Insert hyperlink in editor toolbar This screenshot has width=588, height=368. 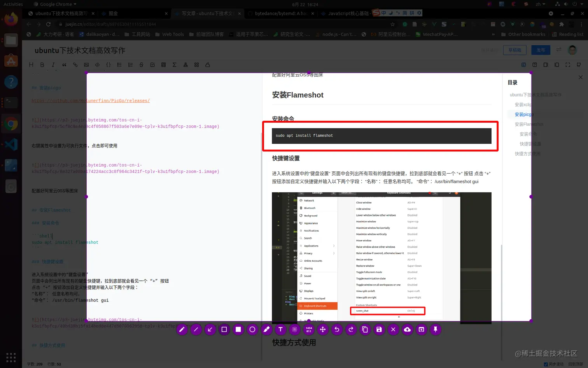pos(75,65)
